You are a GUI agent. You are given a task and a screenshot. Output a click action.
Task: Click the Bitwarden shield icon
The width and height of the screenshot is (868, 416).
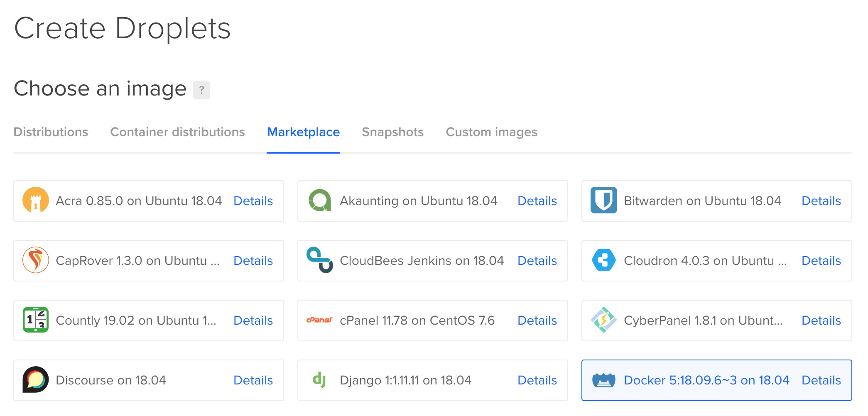pos(604,200)
